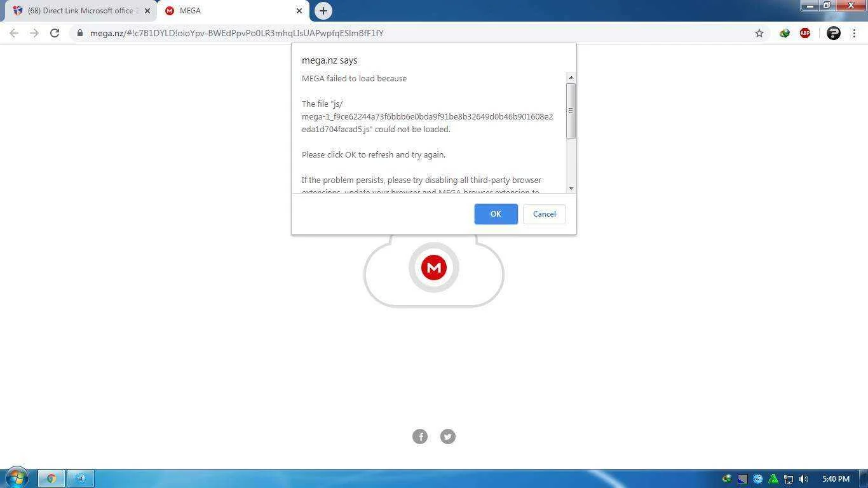The image size is (868, 488).
Task: Minimize the Chrome window
Action: pyautogui.click(x=810, y=6)
